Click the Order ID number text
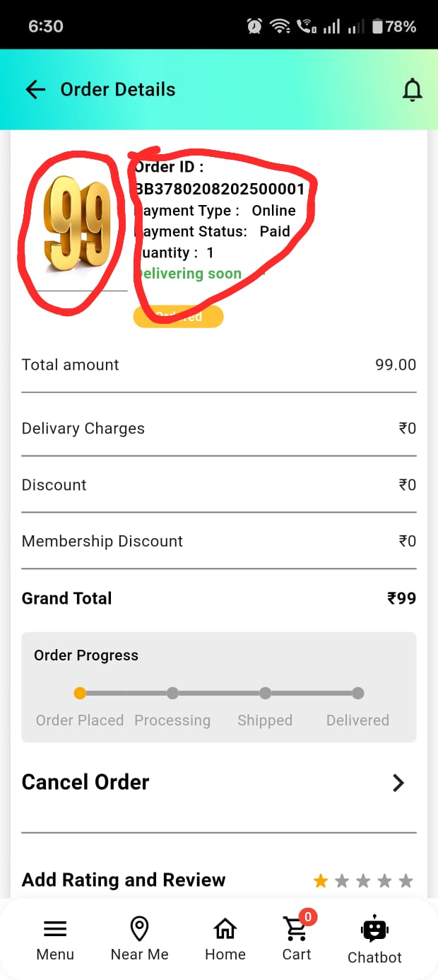The height and width of the screenshot is (980, 438). (220, 189)
